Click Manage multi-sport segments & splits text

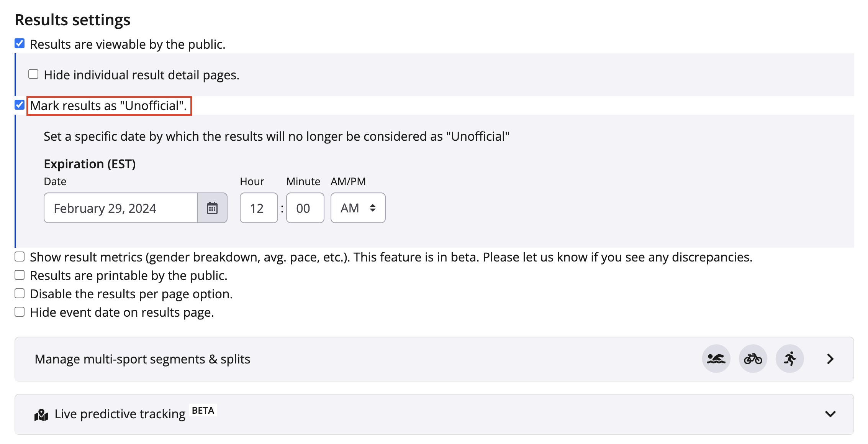[142, 359]
